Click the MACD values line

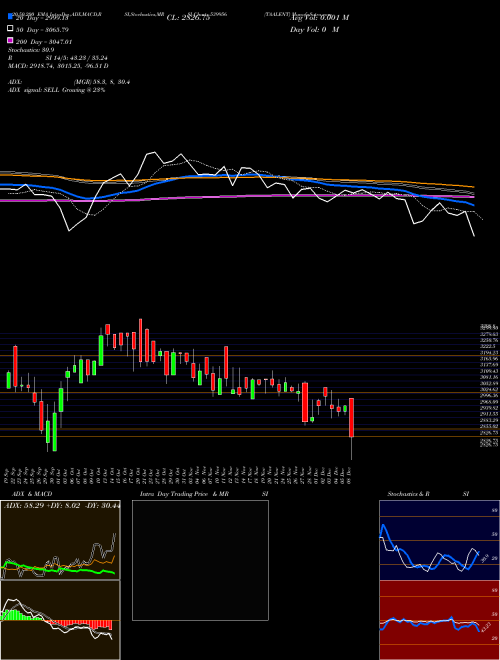click(58, 66)
